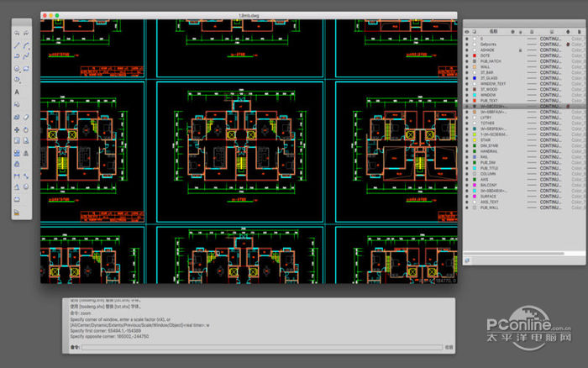Click the lock icon on the ASHADE layer row

pyautogui.click(x=521, y=50)
